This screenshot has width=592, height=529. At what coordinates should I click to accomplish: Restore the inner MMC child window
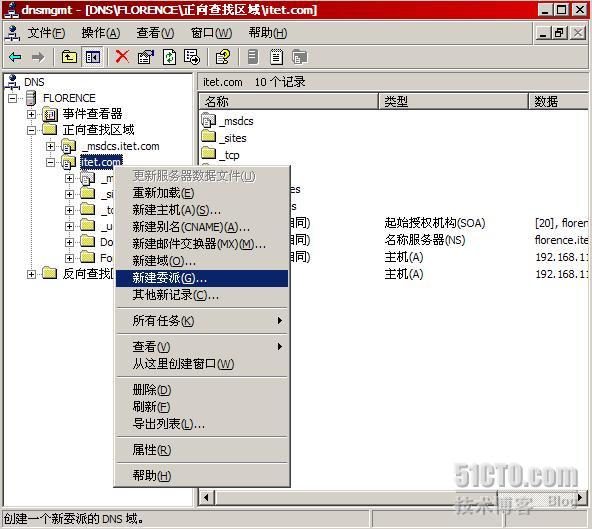click(x=560, y=33)
